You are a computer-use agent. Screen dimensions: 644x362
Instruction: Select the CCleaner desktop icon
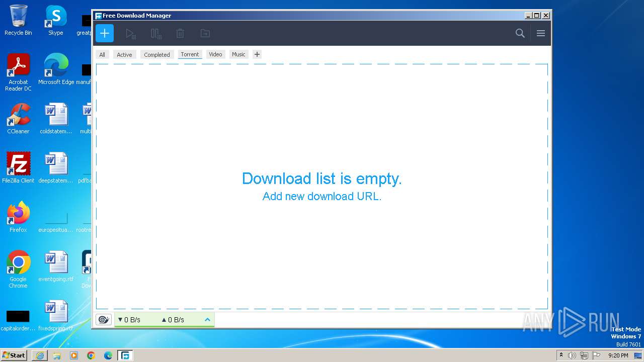tap(18, 119)
